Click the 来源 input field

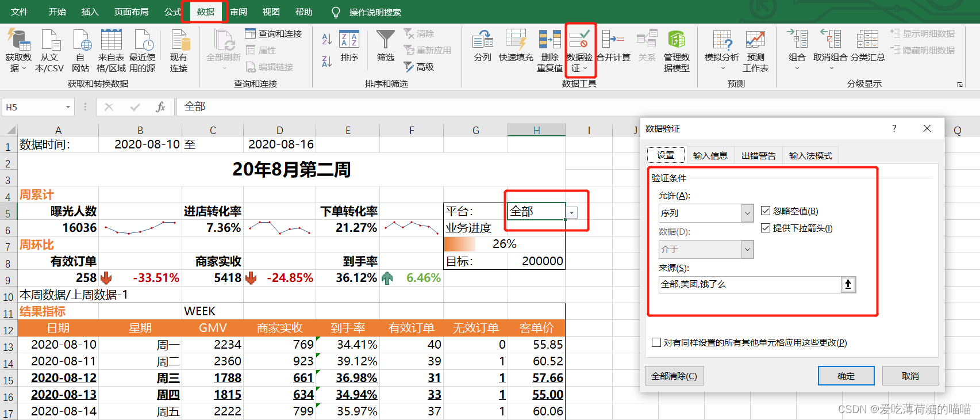coord(750,284)
